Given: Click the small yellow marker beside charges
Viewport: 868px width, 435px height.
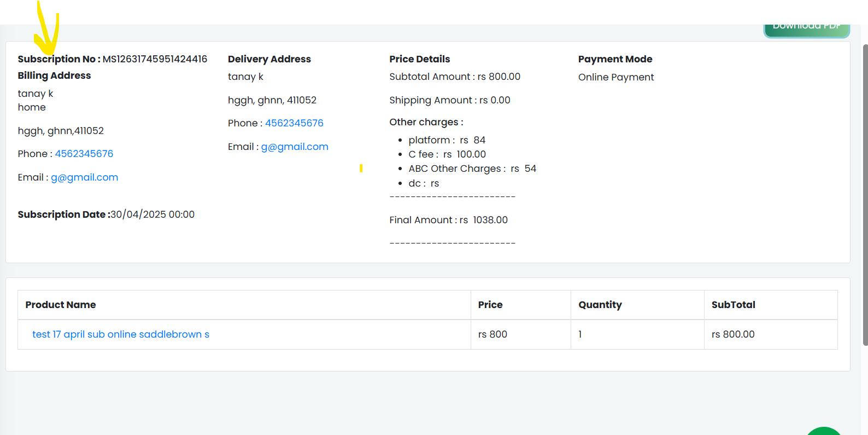Looking at the screenshot, I should click(x=361, y=168).
